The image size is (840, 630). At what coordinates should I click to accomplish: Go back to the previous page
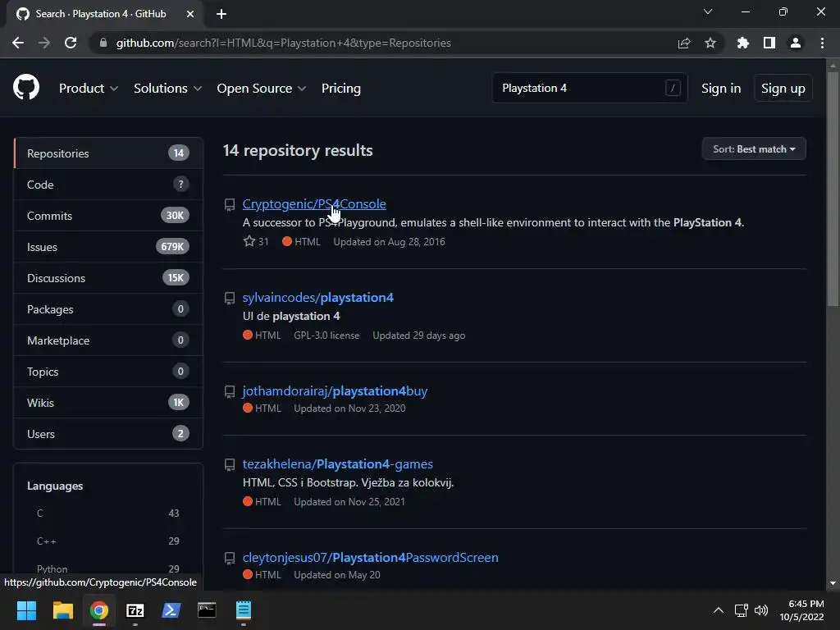[x=18, y=43]
